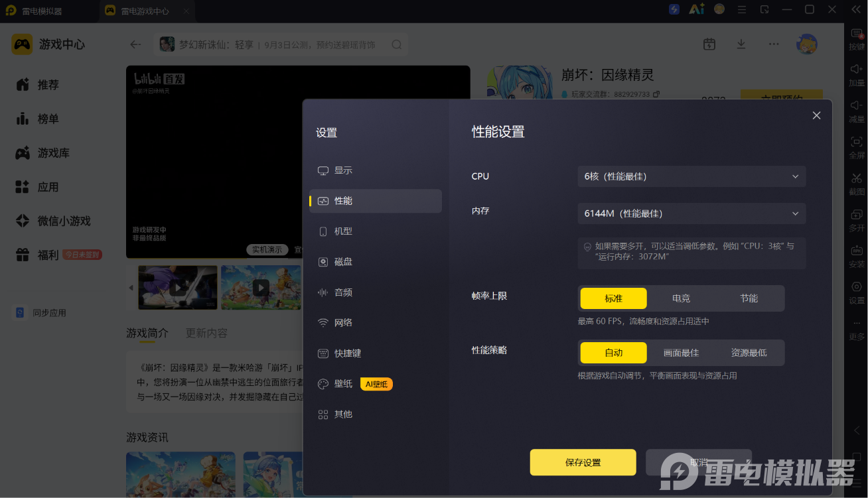Open the hamburger menu in the title bar

(742, 9)
